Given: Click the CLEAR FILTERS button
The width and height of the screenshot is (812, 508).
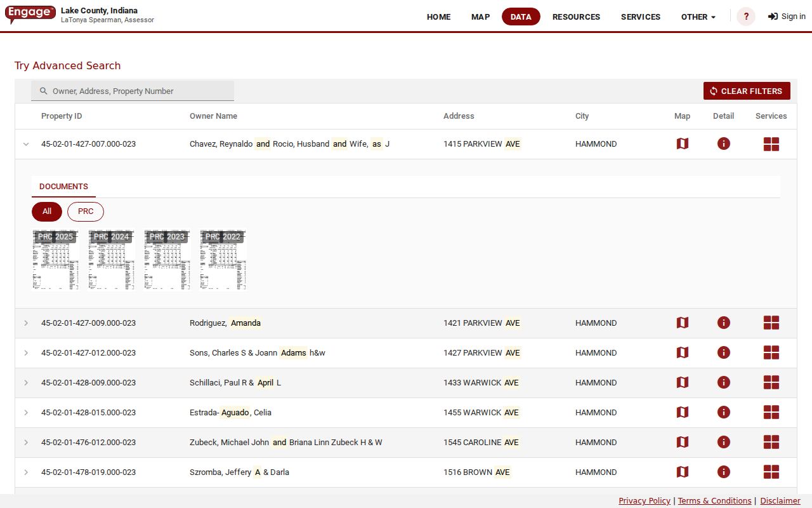Looking at the screenshot, I should (747, 91).
